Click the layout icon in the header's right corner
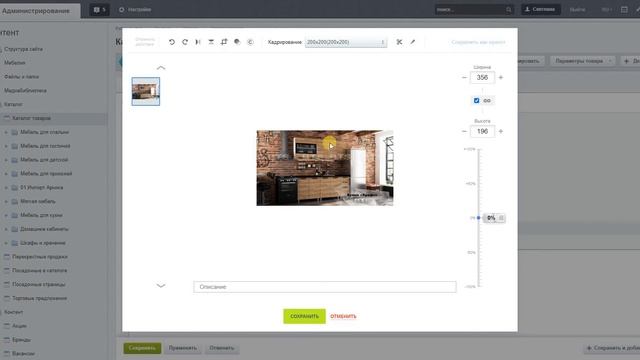Viewport: 640px width, 360px height. point(624,9)
